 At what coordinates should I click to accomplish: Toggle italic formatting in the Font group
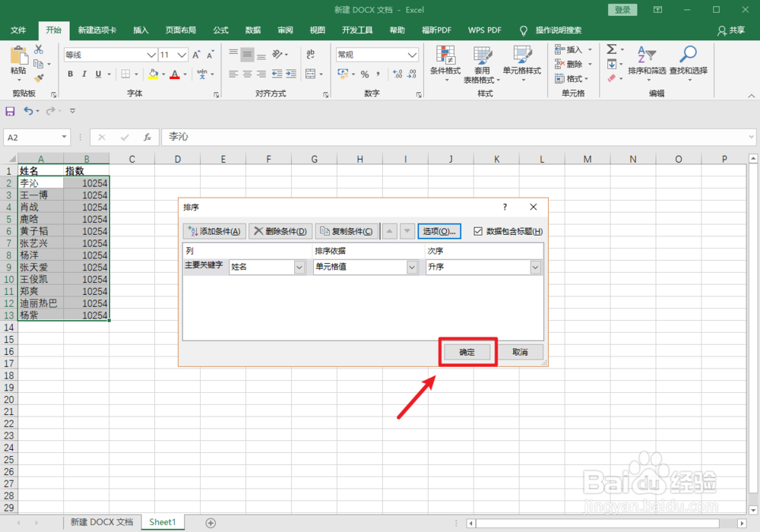pyautogui.click(x=84, y=74)
